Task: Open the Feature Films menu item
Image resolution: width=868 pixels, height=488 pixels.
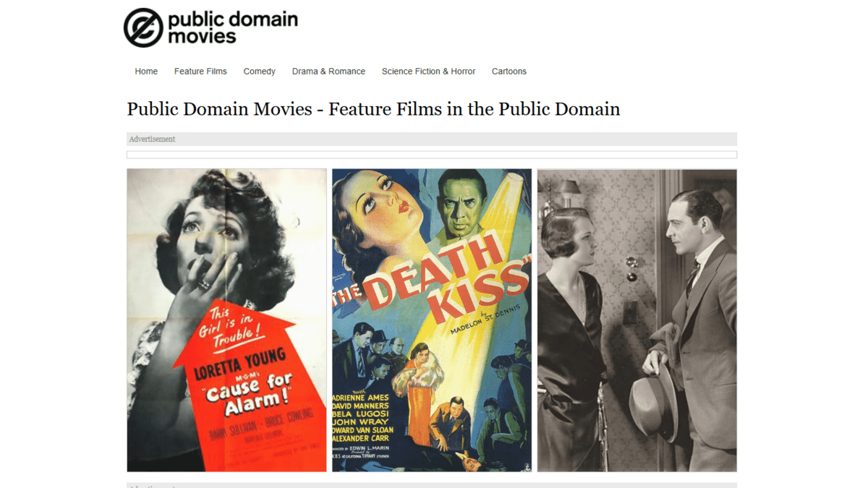Action: [200, 72]
